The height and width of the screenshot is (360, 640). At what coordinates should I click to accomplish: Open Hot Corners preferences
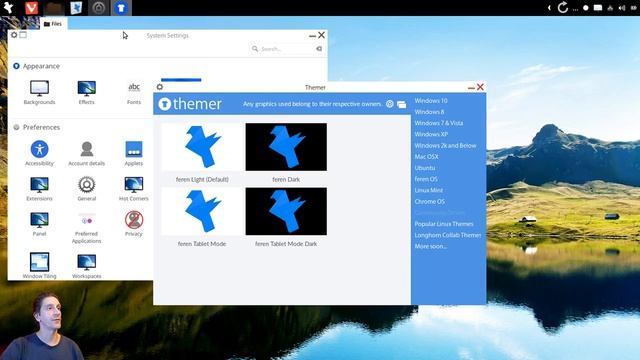click(x=134, y=189)
